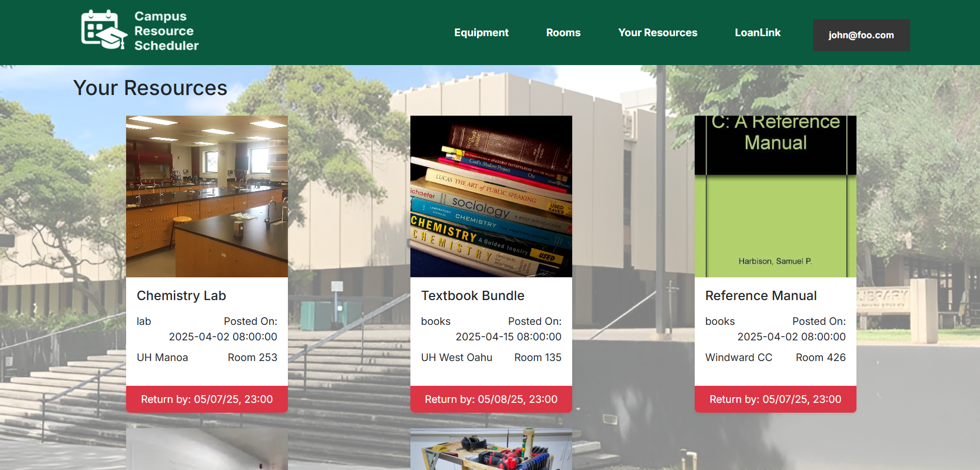This screenshot has width=980, height=470.
Task: Click the partially visible gray card image
Action: [x=207, y=449]
